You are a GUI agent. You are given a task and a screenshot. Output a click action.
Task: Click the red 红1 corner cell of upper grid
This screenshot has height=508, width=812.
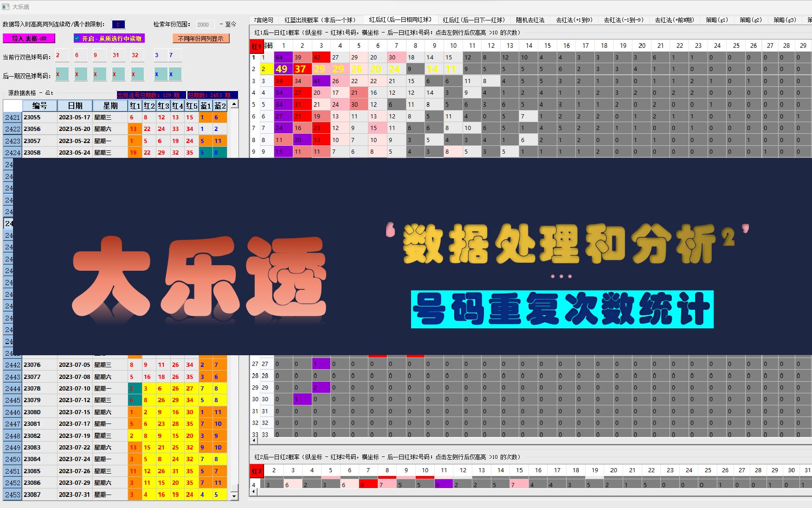pos(256,46)
